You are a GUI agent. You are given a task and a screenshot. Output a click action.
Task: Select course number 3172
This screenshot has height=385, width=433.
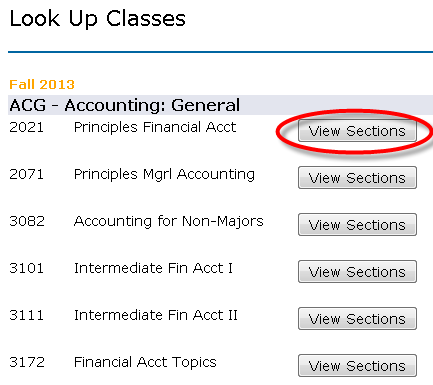(x=27, y=362)
